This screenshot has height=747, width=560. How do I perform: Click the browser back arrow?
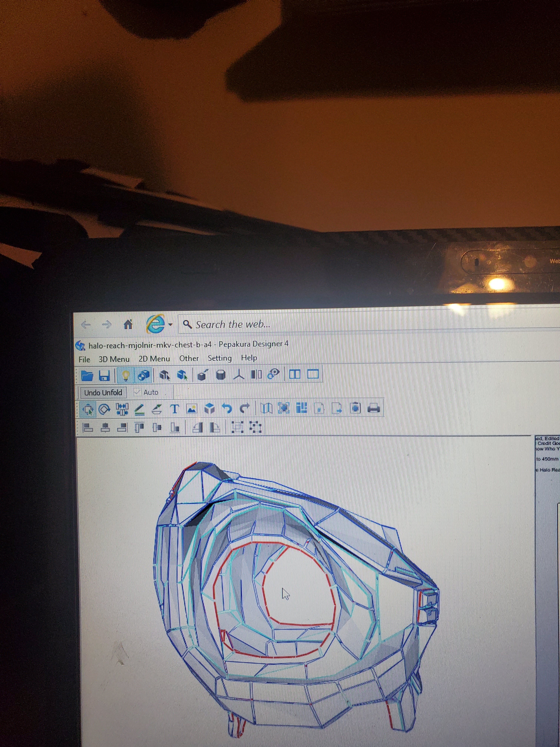(86, 325)
